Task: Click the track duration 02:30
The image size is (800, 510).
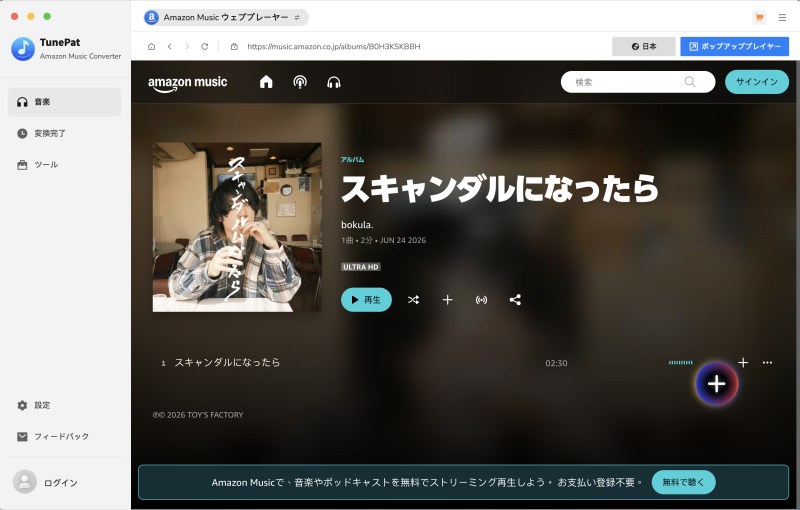Action: coord(556,363)
